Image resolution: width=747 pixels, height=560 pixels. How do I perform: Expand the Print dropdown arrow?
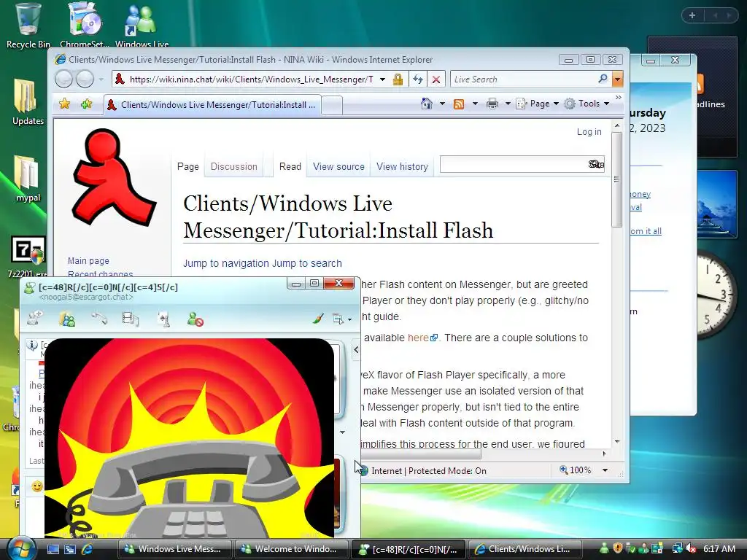coord(508,104)
